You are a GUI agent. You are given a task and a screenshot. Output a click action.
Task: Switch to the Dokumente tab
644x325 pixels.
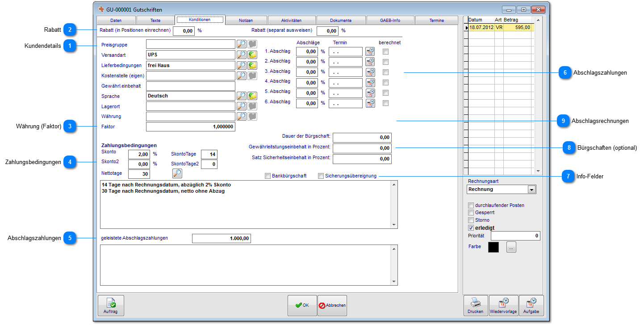(341, 21)
